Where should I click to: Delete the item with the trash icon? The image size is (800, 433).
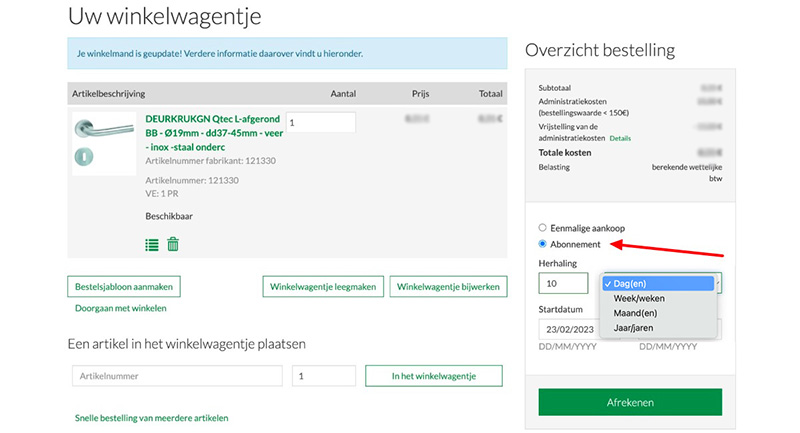point(173,244)
